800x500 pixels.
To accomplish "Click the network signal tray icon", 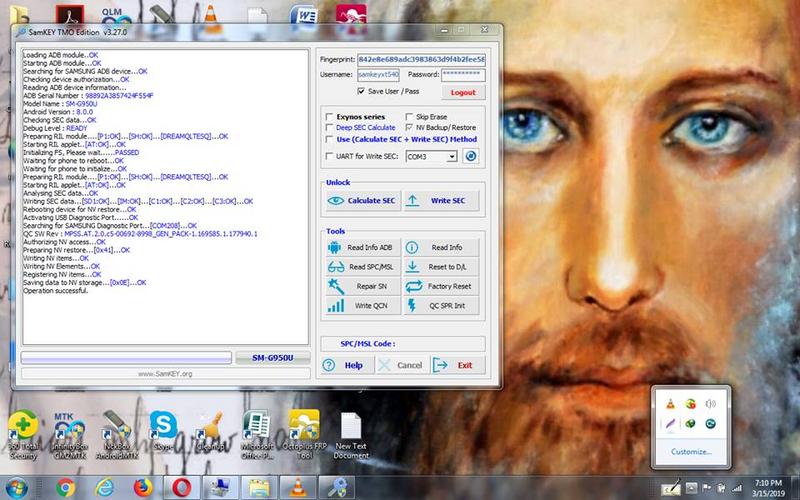I will pos(737,489).
